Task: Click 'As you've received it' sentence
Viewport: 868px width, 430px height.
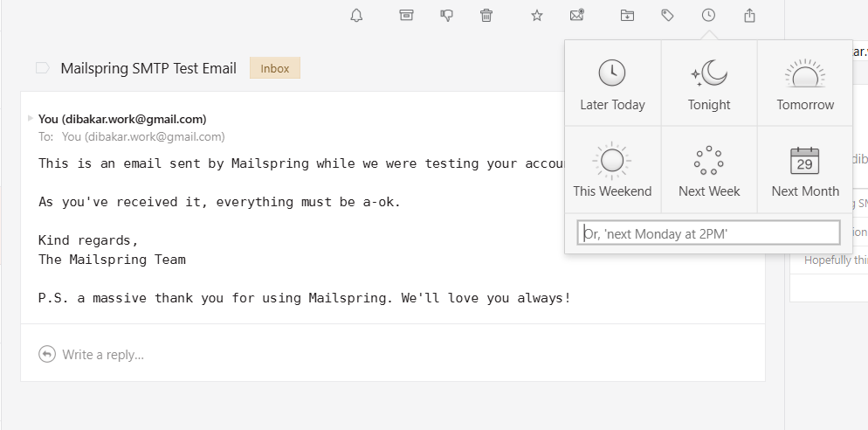Action: click(x=219, y=202)
